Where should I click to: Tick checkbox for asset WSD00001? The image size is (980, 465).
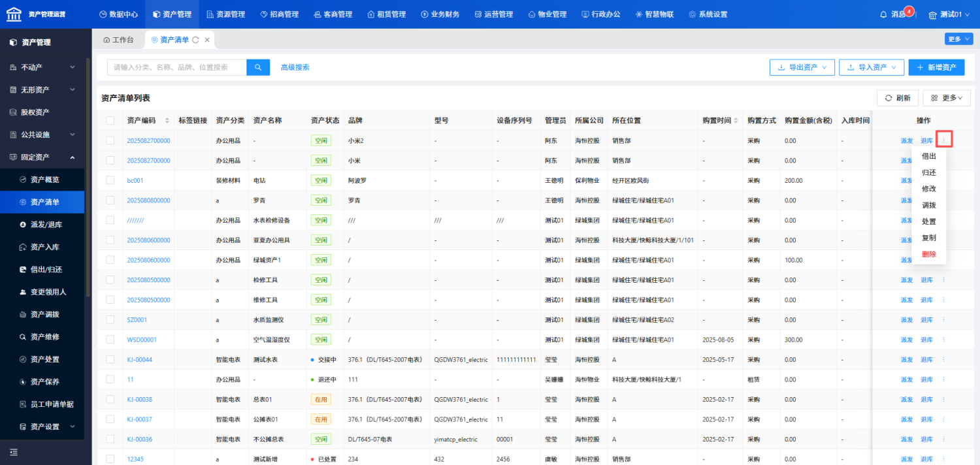click(x=110, y=340)
